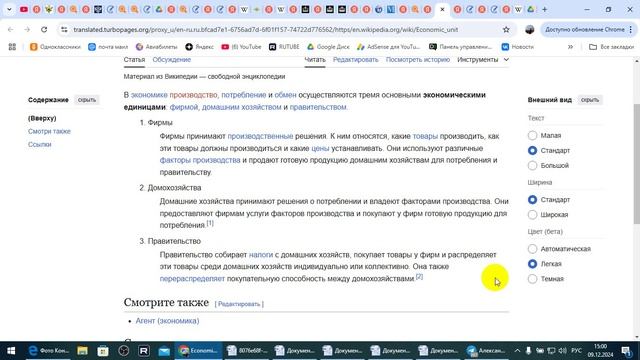640x360 pixels.
Task: Open the почта мail bookmark
Action: pos(108,47)
